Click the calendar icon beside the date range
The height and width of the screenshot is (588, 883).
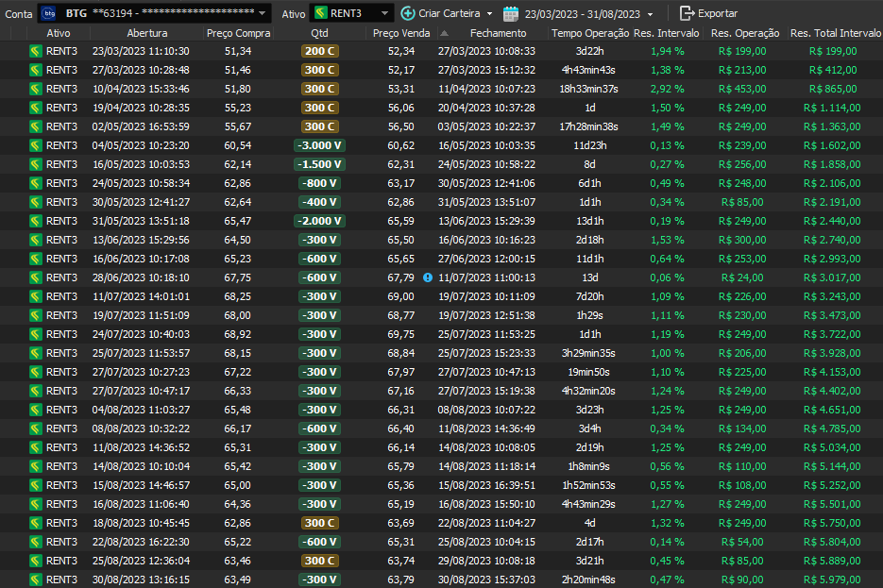tap(511, 13)
